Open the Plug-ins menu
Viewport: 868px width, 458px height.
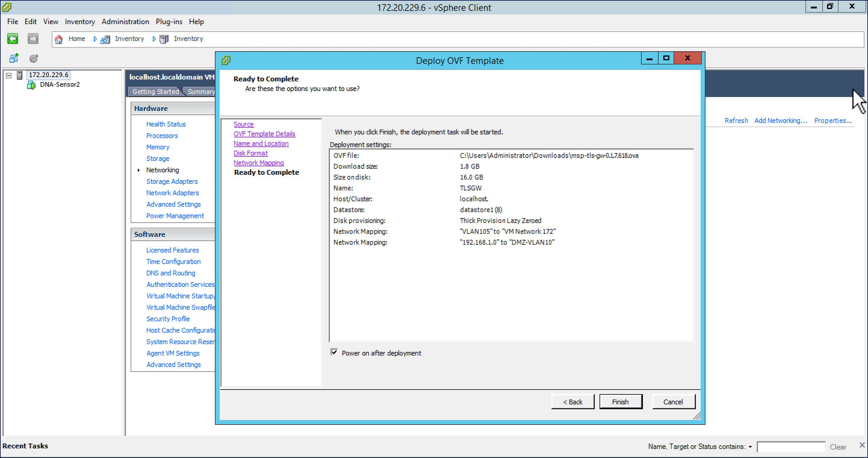coord(169,22)
